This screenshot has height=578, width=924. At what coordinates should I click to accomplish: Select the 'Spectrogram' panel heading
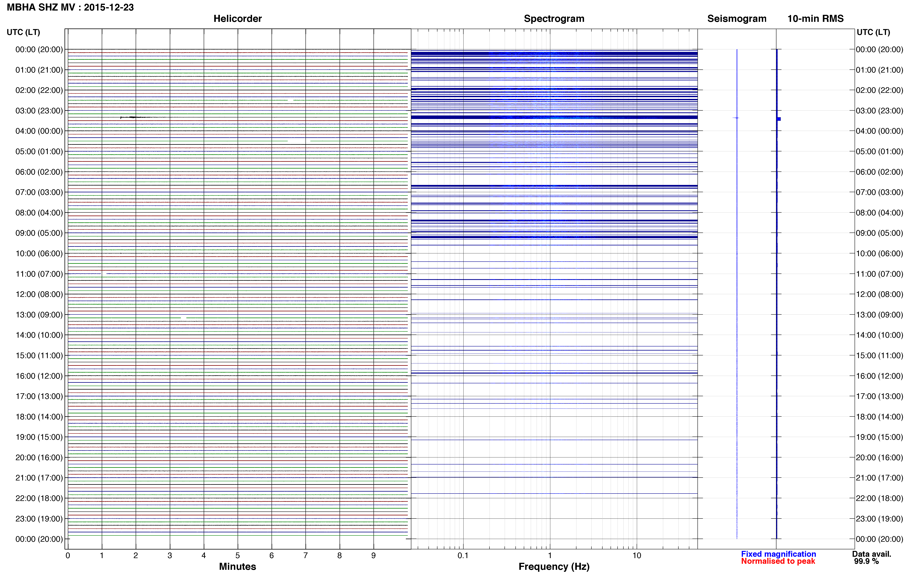554,18
